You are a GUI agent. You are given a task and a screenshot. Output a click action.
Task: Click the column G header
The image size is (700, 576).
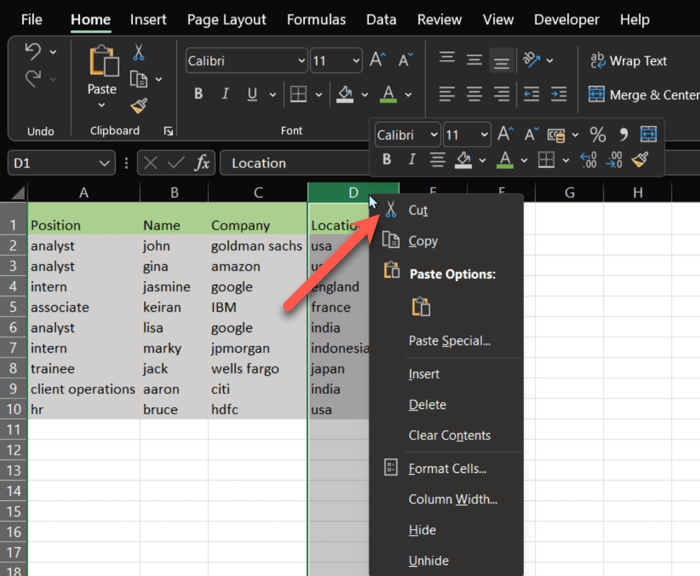click(569, 193)
